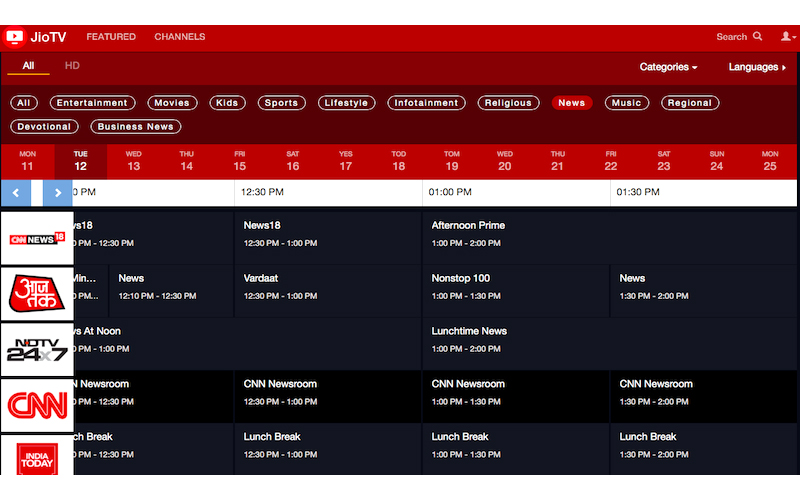
Task: Open the Aaj Tak channel logo
Action: pos(37,293)
